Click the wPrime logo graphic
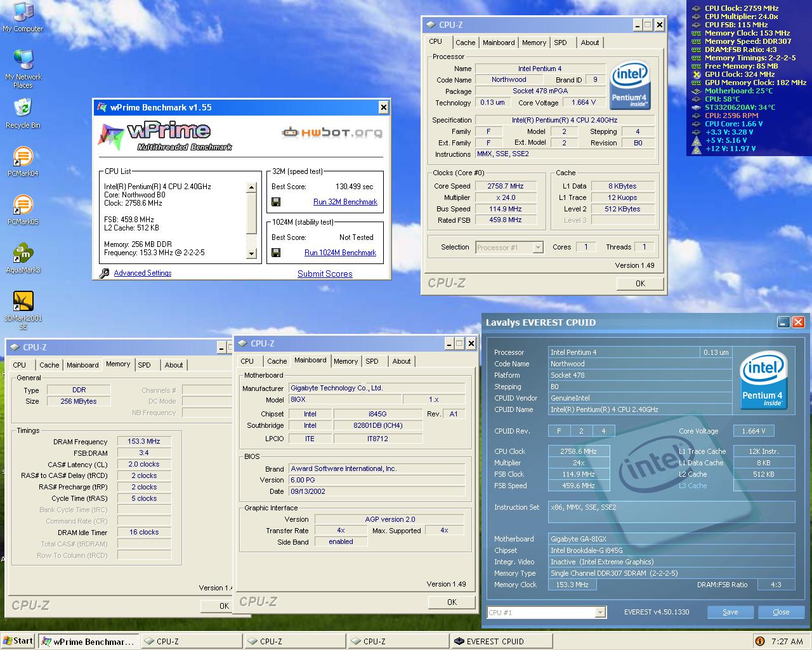This screenshot has height=650, width=812. (166, 136)
